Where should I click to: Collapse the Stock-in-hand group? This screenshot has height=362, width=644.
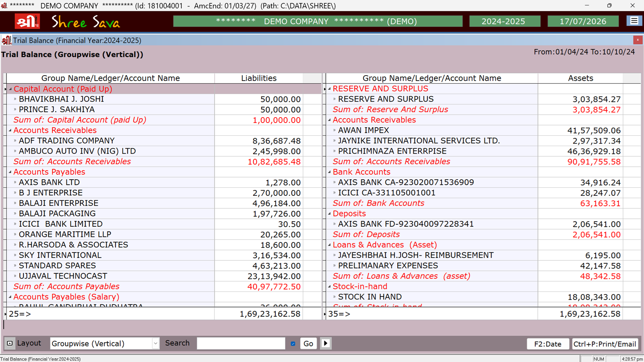click(x=330, y=286)
